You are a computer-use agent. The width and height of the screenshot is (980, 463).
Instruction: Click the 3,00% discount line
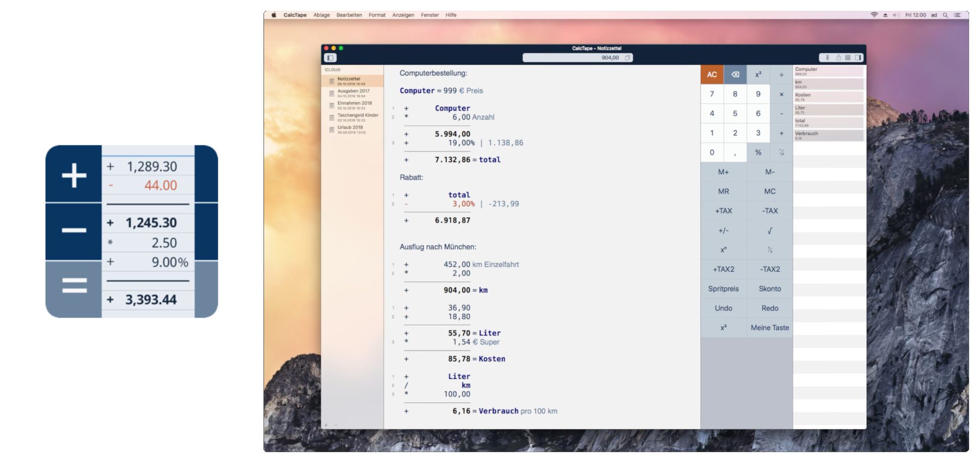click(462, 204)
